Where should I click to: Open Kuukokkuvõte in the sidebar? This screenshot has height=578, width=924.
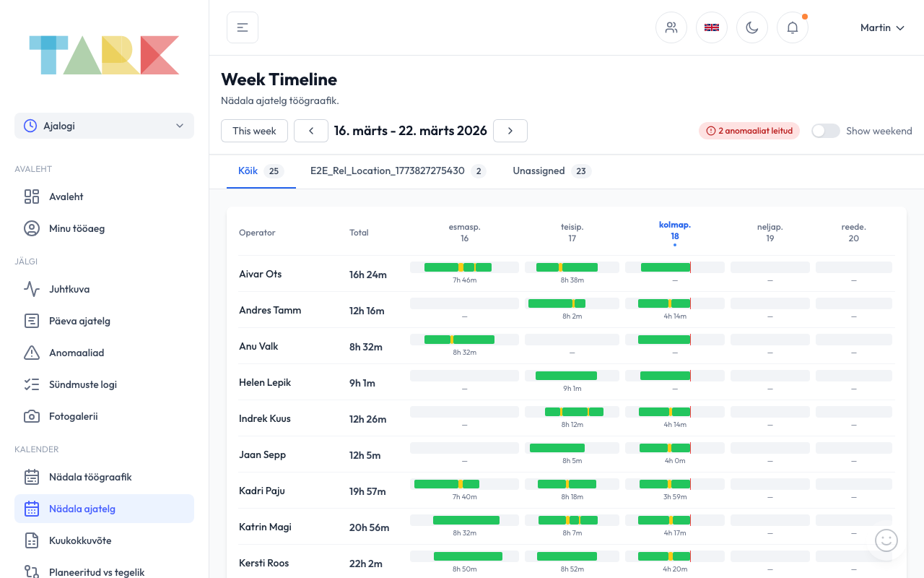coord(80,540)
